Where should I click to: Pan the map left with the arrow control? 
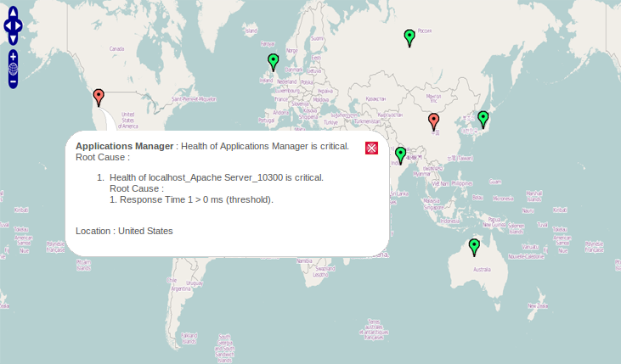(x=8, y=25)
